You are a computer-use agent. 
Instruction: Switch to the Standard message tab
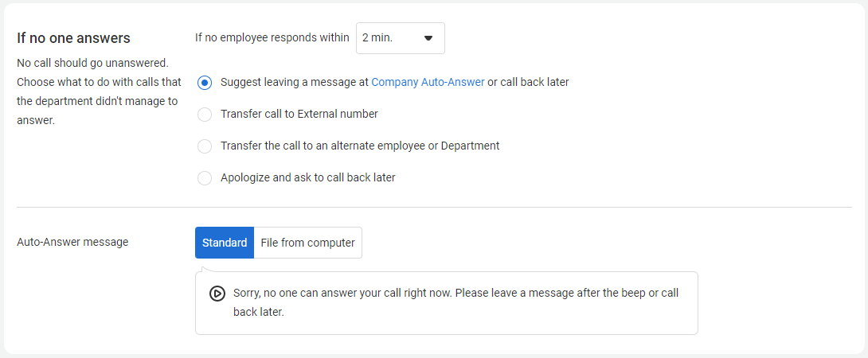225,243
